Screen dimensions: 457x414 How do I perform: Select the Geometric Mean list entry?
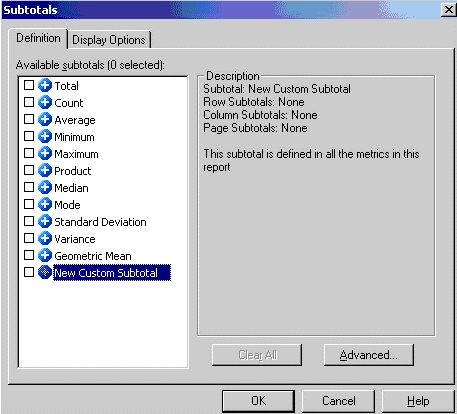pos(93,256)
